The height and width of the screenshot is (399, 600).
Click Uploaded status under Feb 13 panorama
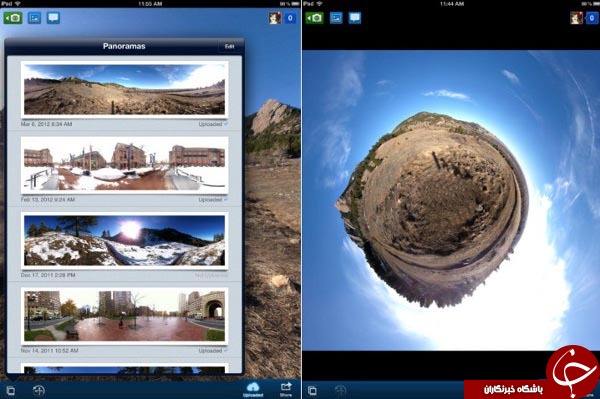(213, 200)
